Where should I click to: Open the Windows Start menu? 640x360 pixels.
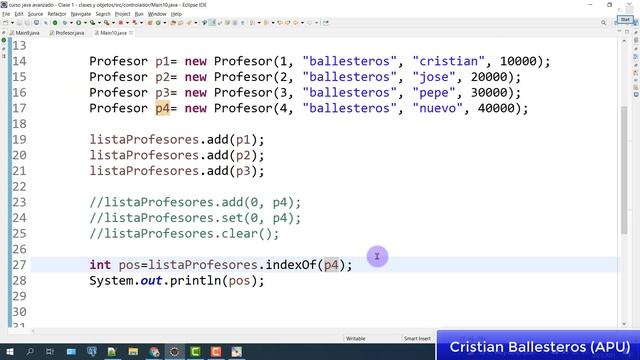tap(9, 351)
